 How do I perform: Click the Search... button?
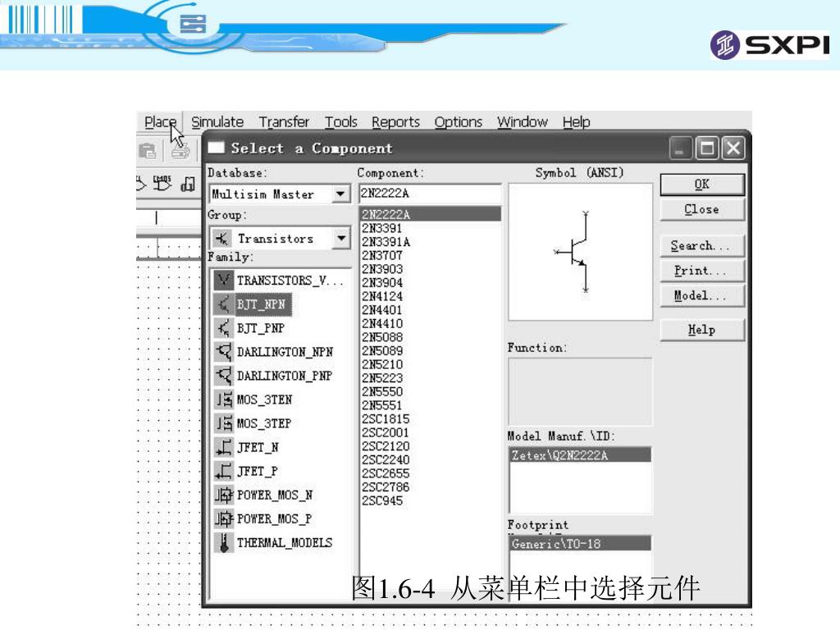(x=702, y=246)
